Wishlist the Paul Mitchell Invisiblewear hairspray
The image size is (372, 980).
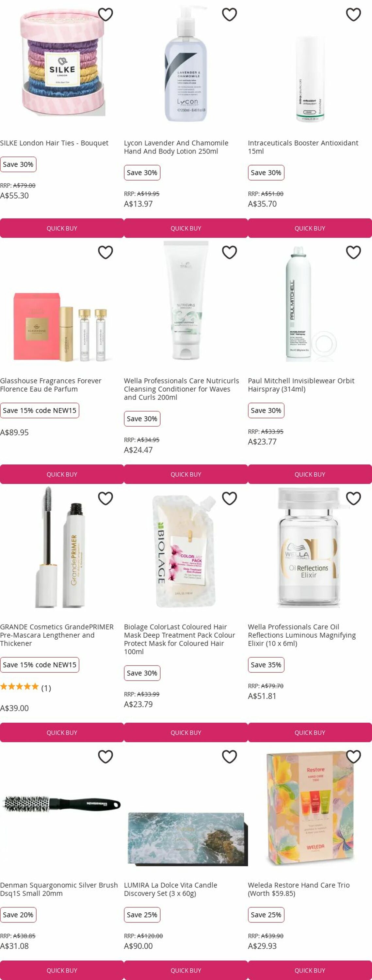[x=353, y=252]
